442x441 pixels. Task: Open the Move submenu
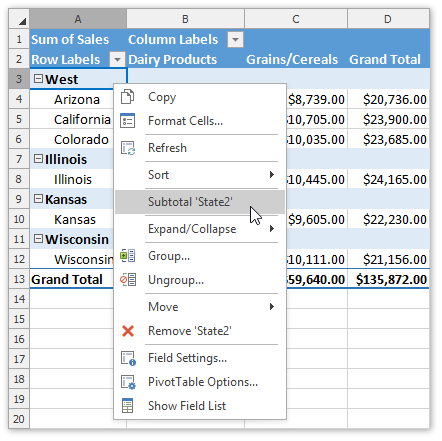(199, 307)
